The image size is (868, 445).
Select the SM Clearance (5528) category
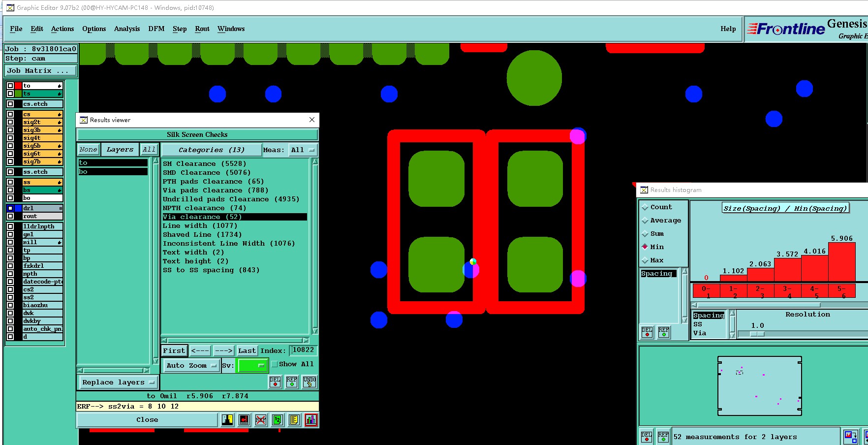pos(204,164)
